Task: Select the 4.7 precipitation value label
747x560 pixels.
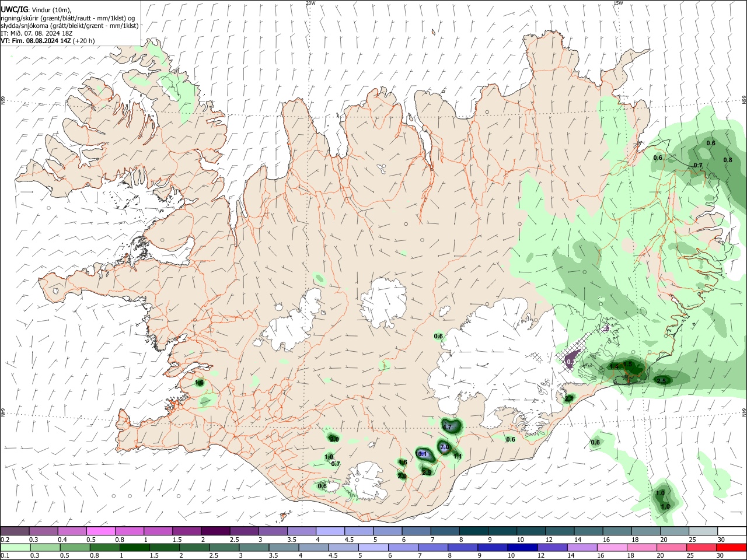Action: (x=448, y=427)
